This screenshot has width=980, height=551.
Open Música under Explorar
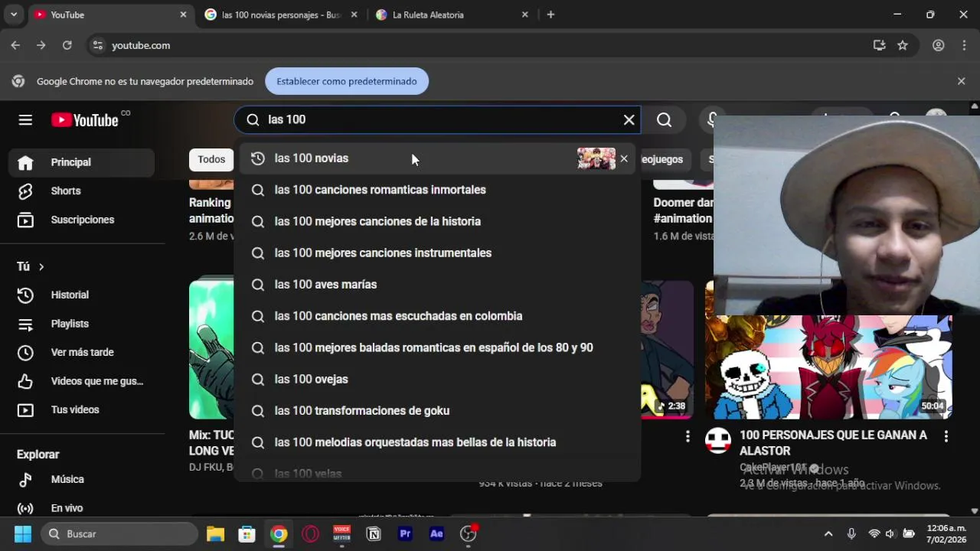point(82,479)
